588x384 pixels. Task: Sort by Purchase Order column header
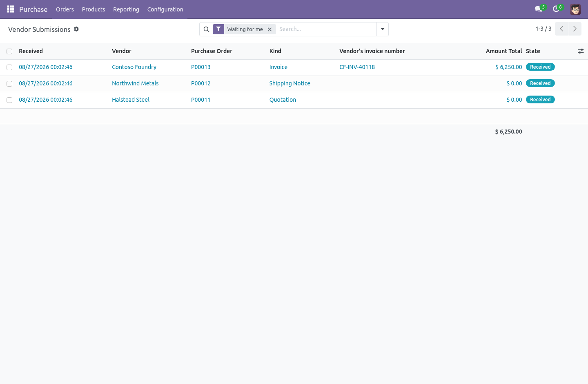click(x=212, y=51)
